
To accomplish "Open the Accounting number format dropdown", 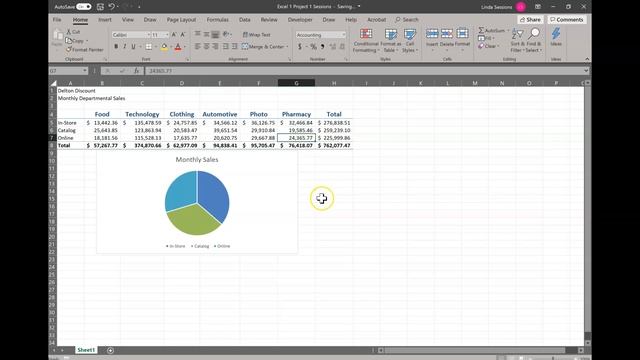I will [344, 35].
